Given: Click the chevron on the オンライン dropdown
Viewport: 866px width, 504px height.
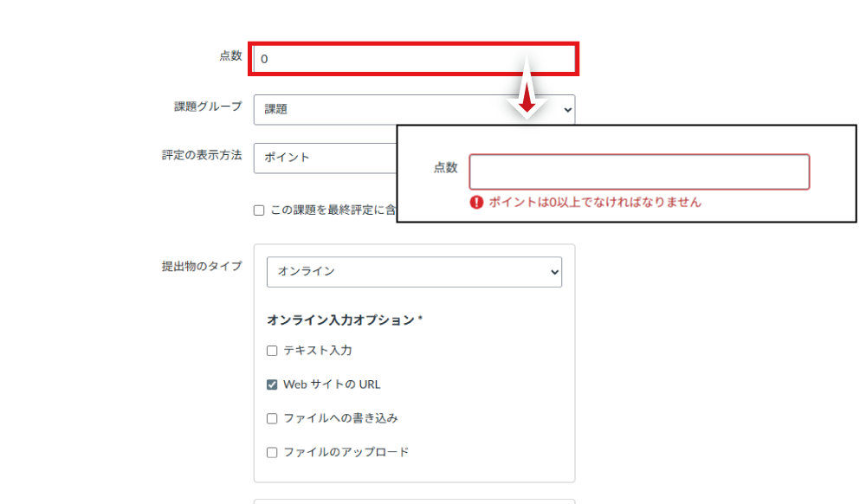Looking at the screenshot, I should coord(554,272).
